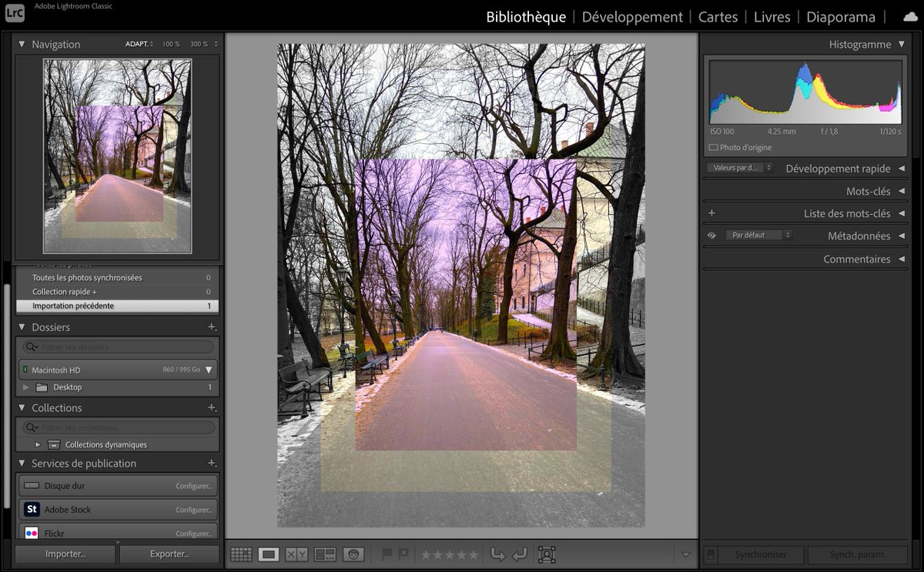Viewport: 924px width, 572px height.
Task: Click the Disque dur drive icon
Action: (32, 486)
